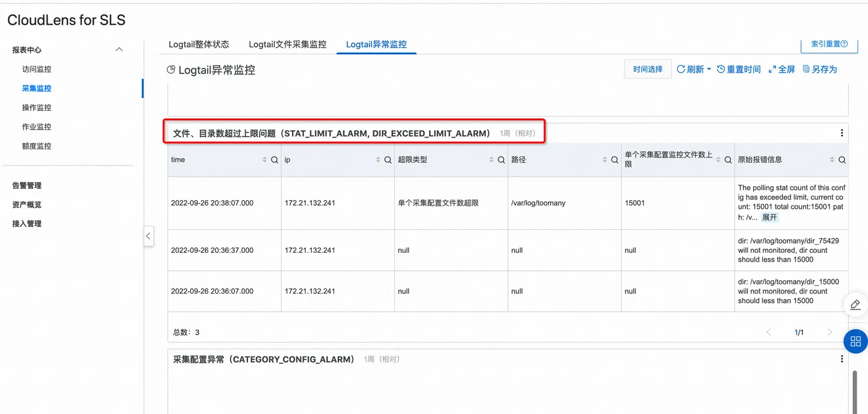Click 重置时间 clock icon

pyautogui.click(x=721, y=69)
